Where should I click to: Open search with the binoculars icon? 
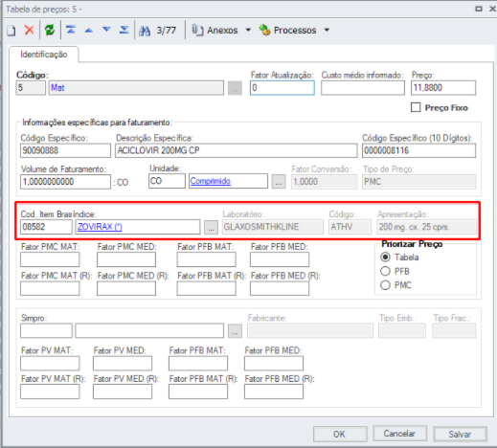pyautogui.click(x=145, y=31)
